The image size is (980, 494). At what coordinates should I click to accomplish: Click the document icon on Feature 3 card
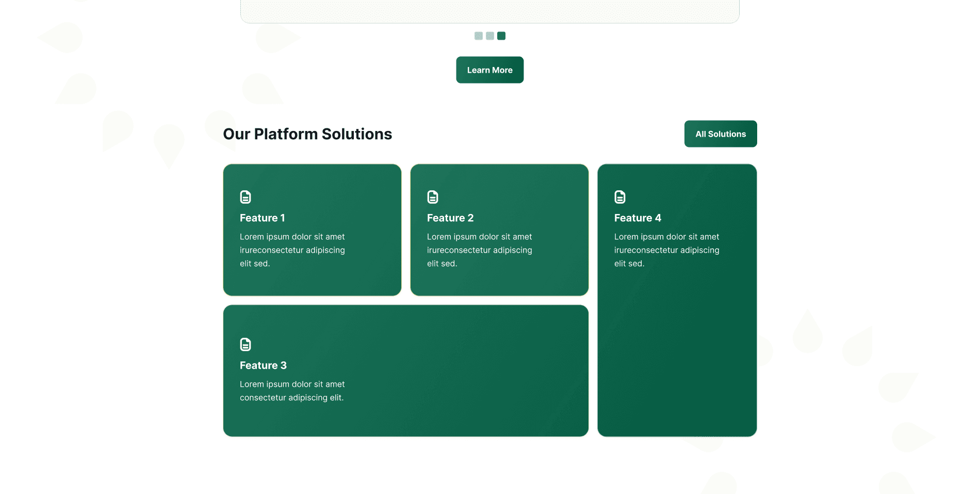245,344
